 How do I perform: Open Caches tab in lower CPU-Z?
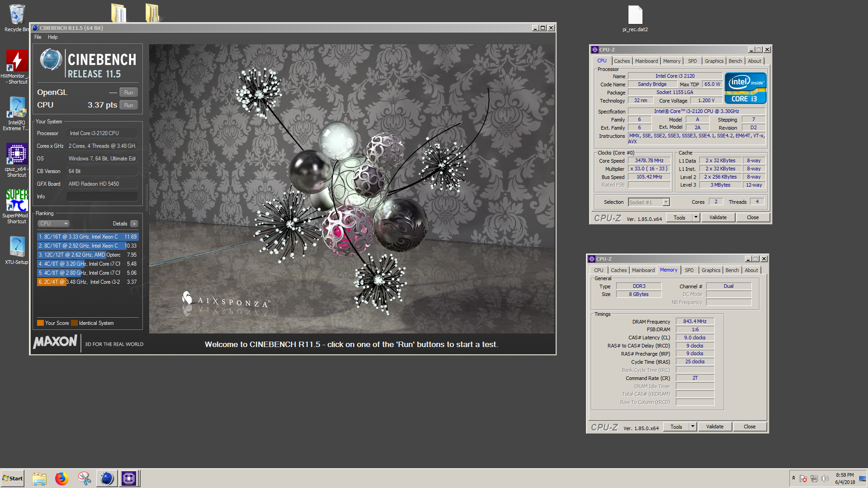tap(618, 270)
